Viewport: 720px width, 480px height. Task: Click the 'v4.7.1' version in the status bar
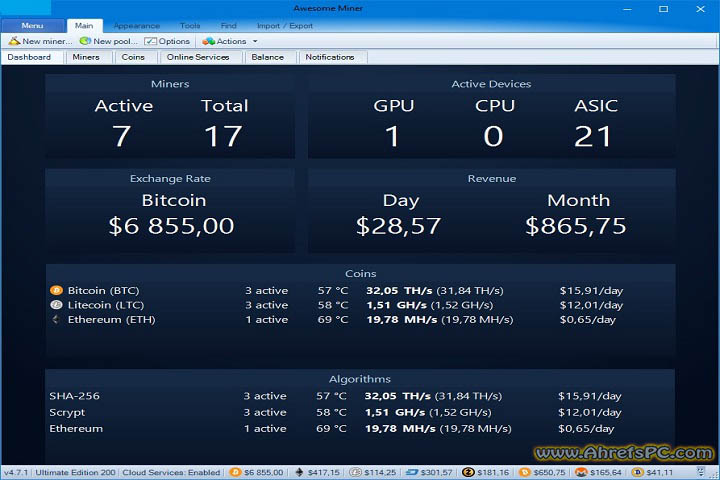coord(16,472)
